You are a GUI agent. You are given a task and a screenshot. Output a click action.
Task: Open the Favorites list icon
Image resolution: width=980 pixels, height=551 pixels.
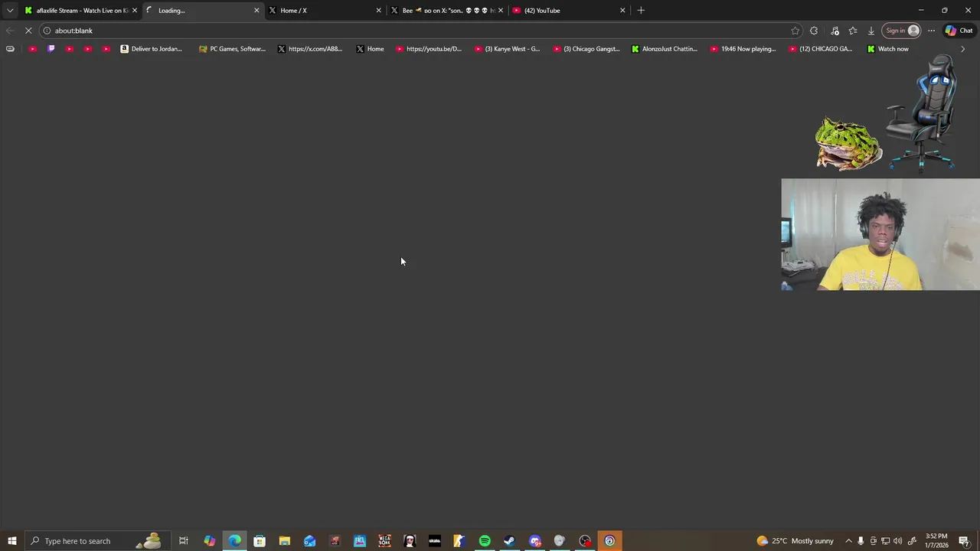(852, 31)
